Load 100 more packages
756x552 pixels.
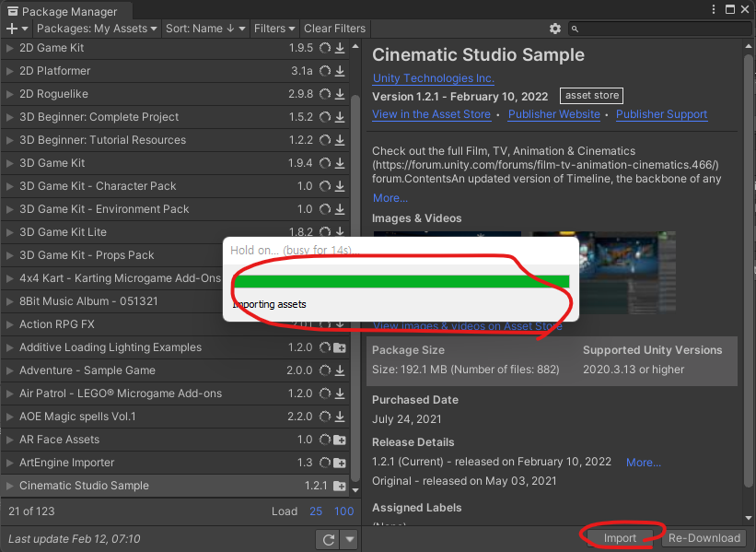pos(343,511)
